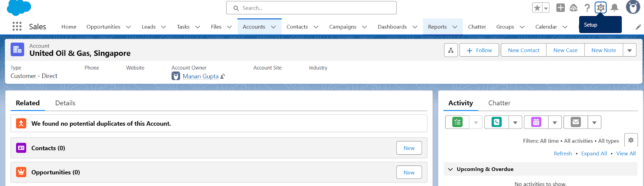
Task: Open the Campaigns tab dropdown chevron
Action: coord(364,27)
